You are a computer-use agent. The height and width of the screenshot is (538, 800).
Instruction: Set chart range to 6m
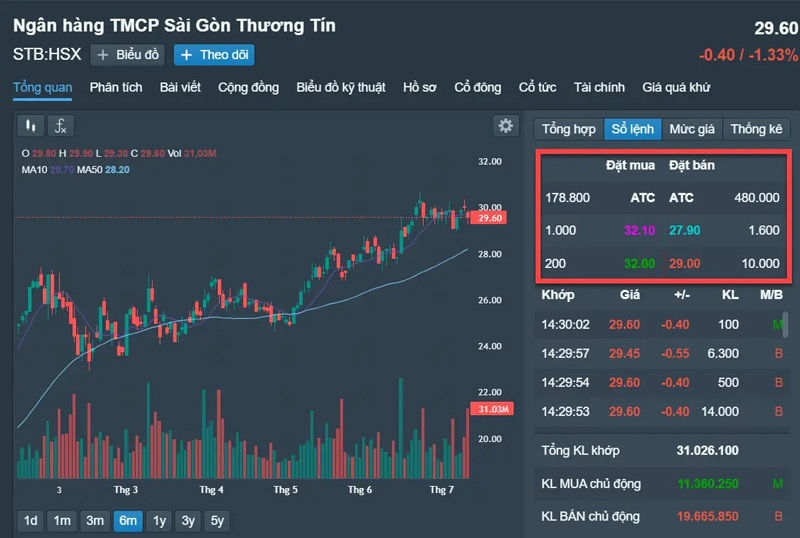[x=128, y=521]
